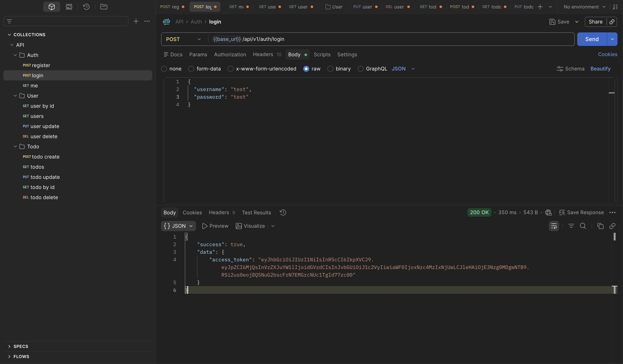Switch to the Authorization tab
Screen dimensions: 623x364
(x=230, y=54)
